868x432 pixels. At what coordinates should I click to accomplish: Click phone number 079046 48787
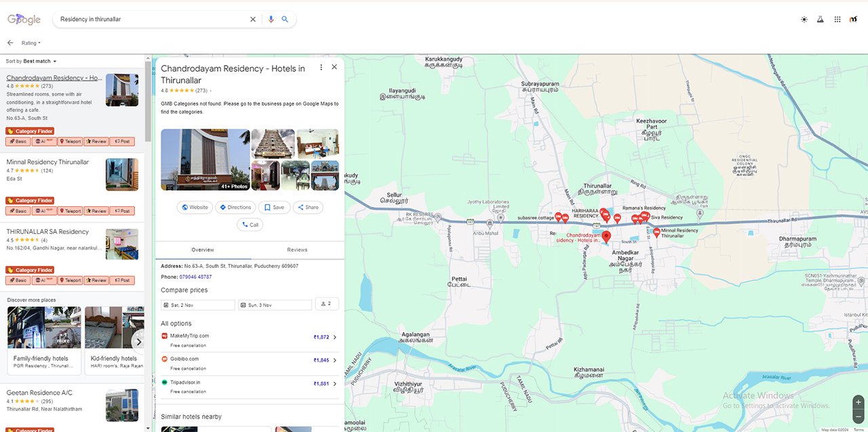click(195, 277)
